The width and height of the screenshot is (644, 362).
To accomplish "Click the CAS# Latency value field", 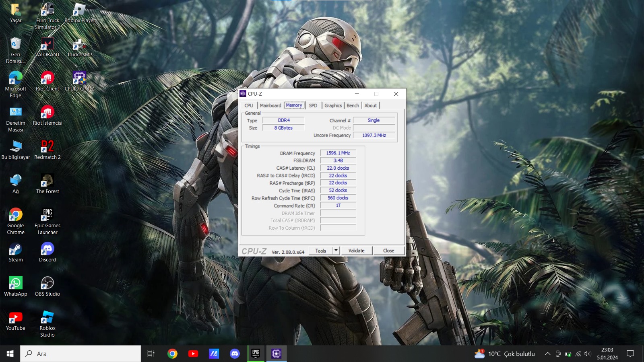I will coord(338,168).
